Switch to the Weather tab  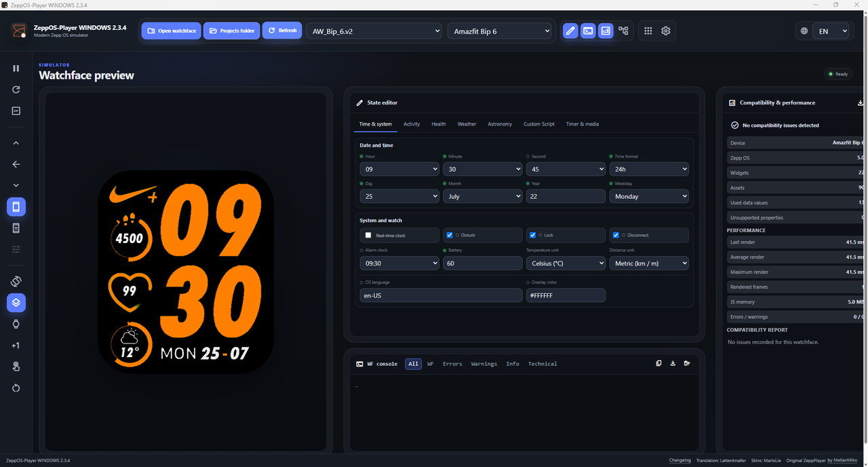point(467,124)
